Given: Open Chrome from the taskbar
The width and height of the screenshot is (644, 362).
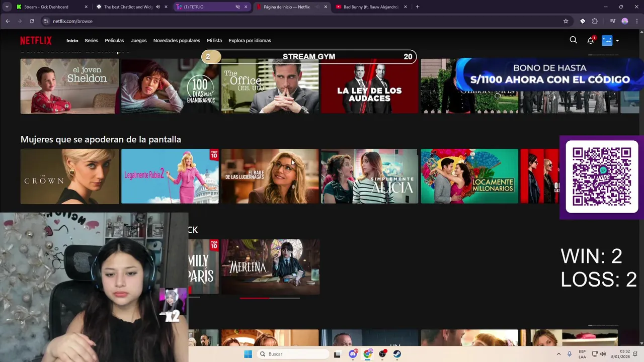Looking at the screenshot, I should (368, 354).
